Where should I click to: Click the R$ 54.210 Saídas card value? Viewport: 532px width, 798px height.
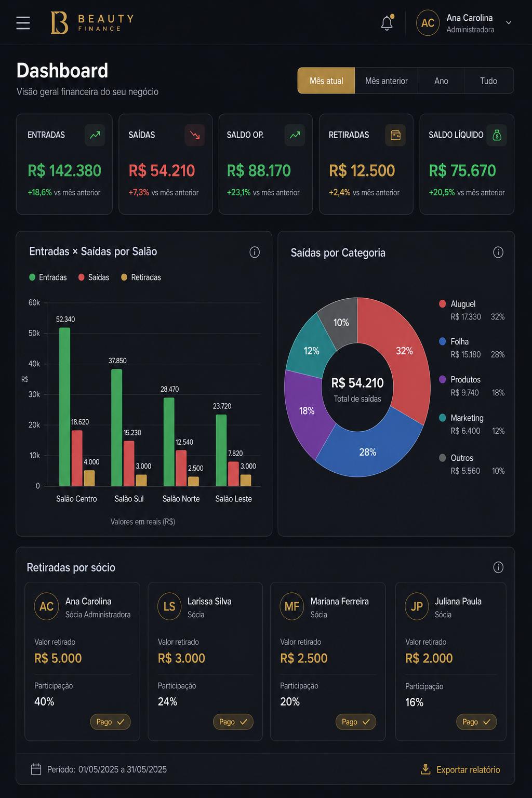click(162, 170)
